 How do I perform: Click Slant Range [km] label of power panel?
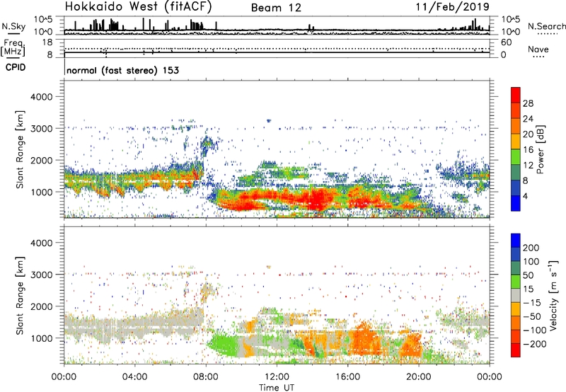[20, 149]
